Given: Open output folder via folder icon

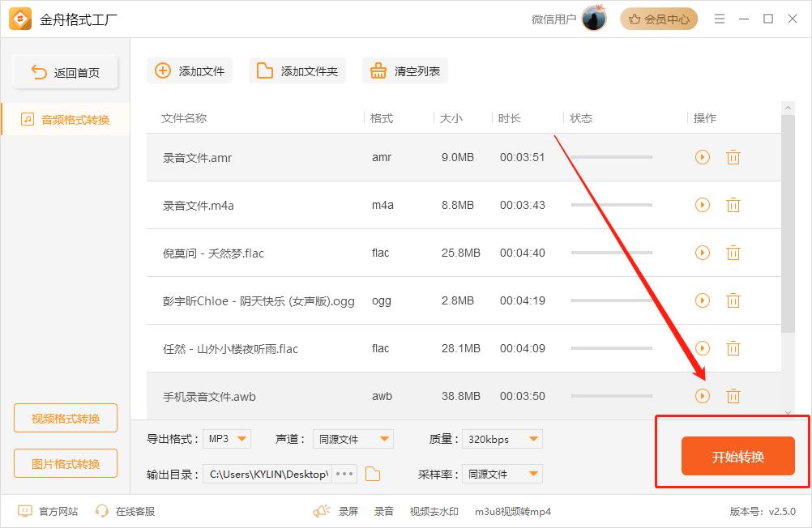Looking at the screenshot, I should 372,474.
